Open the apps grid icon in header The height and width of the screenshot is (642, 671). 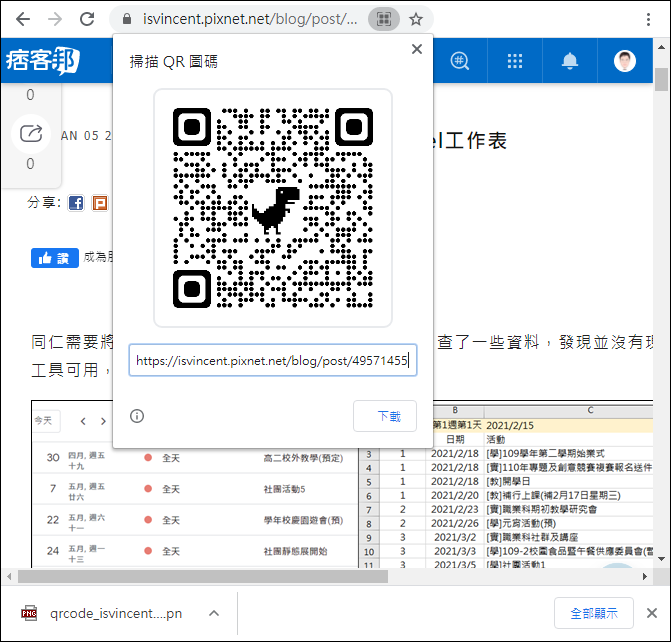pyautogui.click(x=515, y=61)
